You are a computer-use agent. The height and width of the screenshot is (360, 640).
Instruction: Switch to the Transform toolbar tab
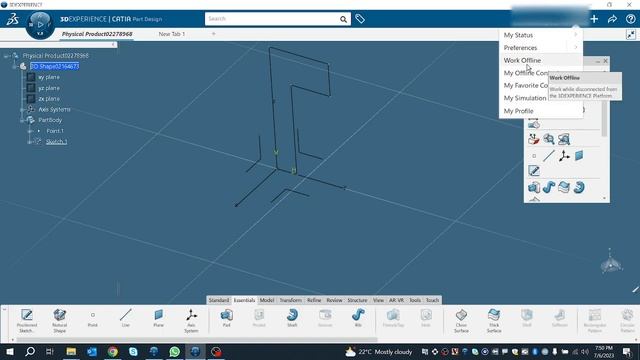pos(291,300)
